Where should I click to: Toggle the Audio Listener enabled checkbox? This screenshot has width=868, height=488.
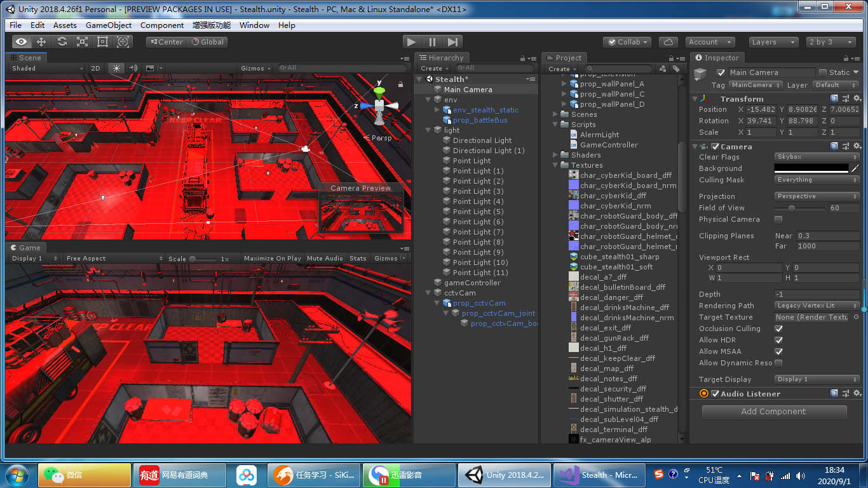(715, 394)
